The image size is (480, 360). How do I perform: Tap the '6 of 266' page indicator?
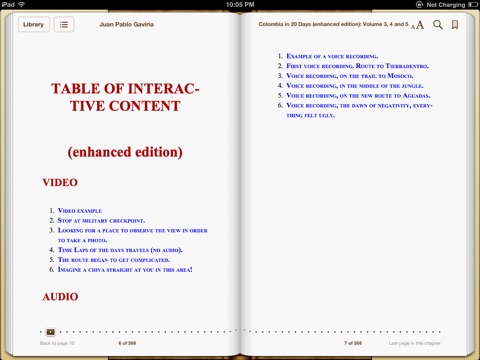[127, 343]
